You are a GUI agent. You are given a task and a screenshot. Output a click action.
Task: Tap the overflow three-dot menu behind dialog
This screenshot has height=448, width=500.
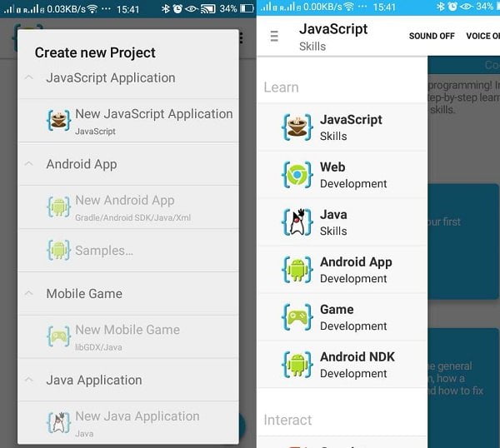[242, 38]
